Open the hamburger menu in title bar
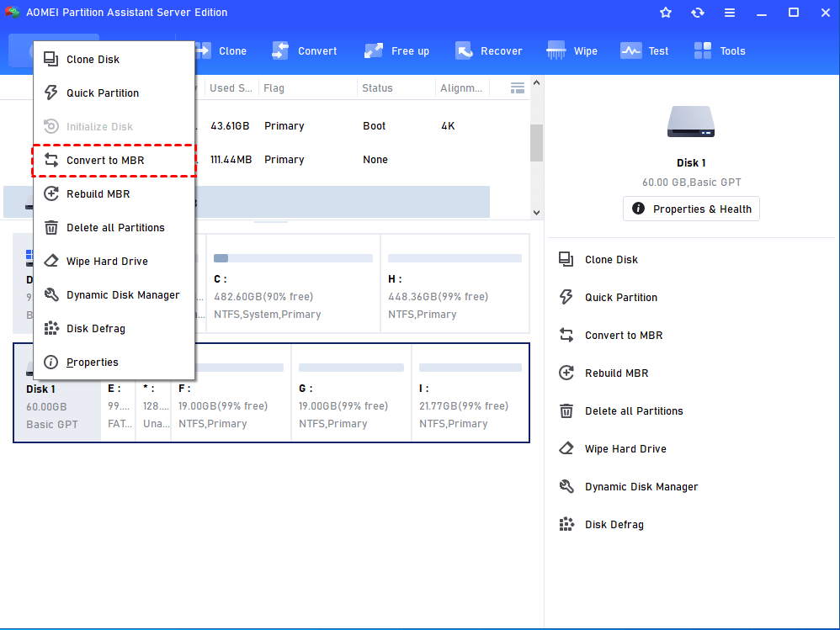This screenshot has width=840, height=630. click(x=730, y=13)
